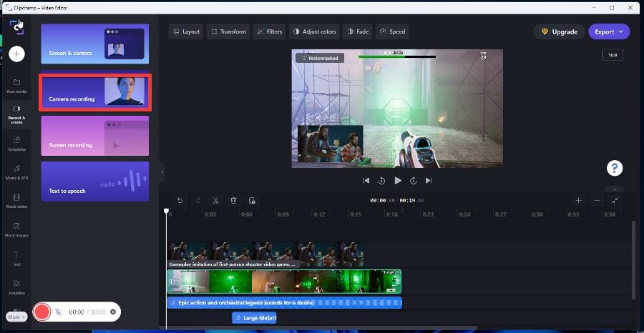
Task: Open the Filters toolbar option
Action: 268,31
